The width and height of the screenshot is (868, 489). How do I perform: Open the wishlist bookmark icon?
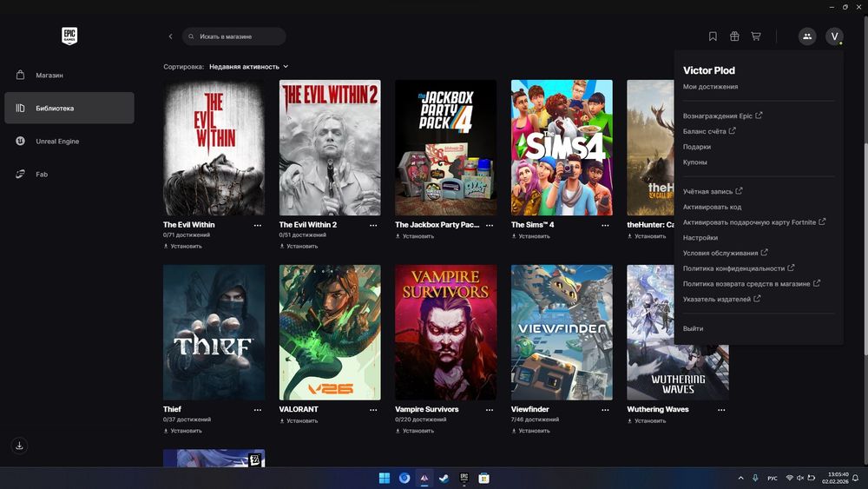[713, 36]
